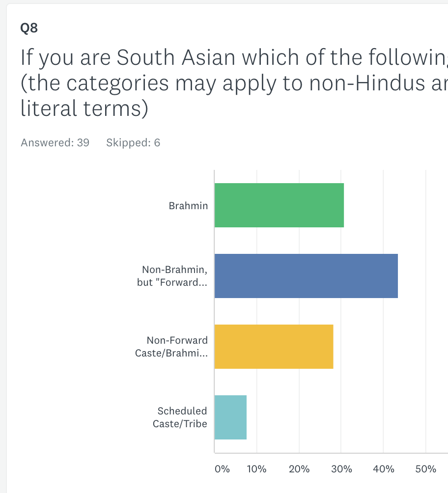Click the Q8 question number heading
Image resolution: width=448 pixels, height=493 pixels.
[29, 28]
